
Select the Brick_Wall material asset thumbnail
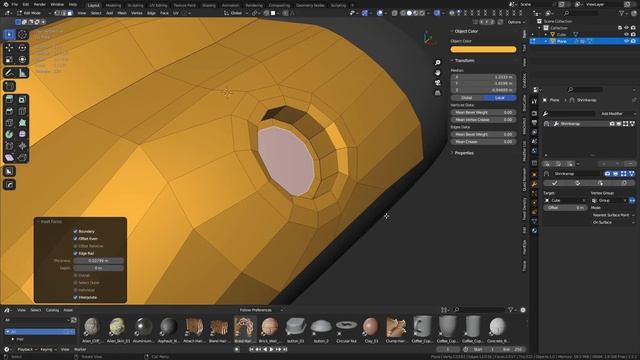click(x=269, y=330)
